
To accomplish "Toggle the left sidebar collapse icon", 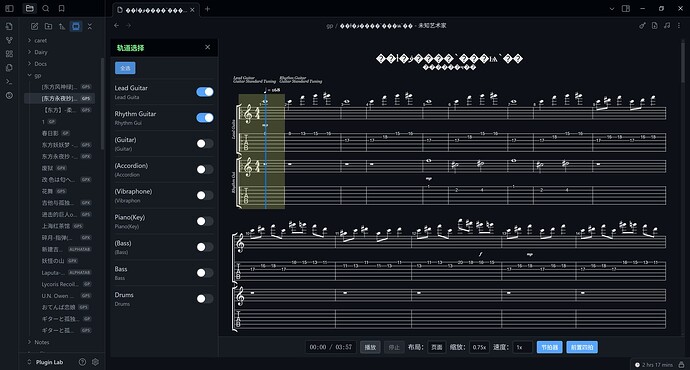I will click(x=9, y=8).
